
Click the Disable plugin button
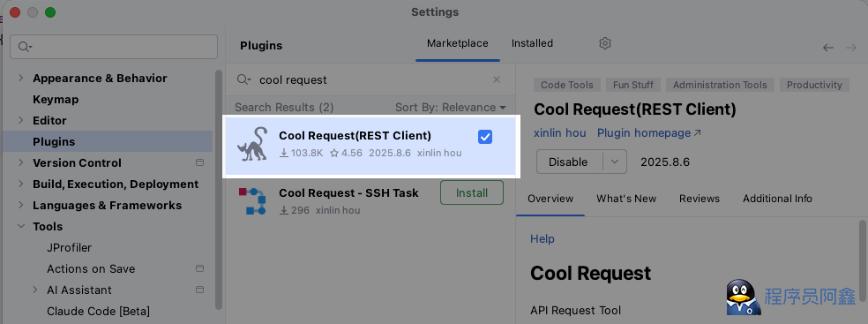click(x=568, y=162)
